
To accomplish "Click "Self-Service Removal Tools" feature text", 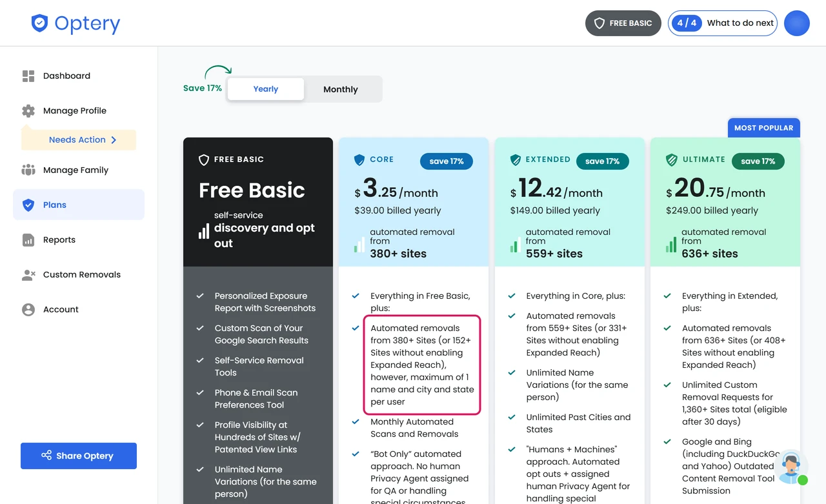I will tap(259, 367).
